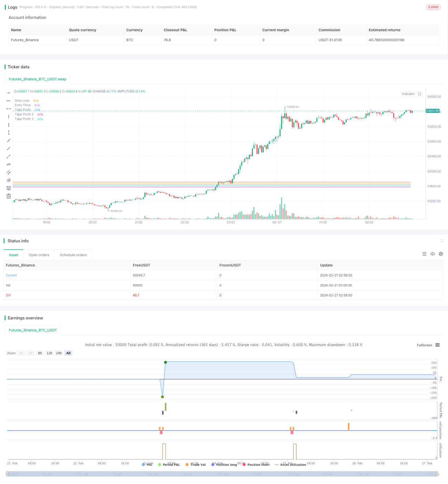Select the horizontal straight line drawing tool

[x=9, y=93]
